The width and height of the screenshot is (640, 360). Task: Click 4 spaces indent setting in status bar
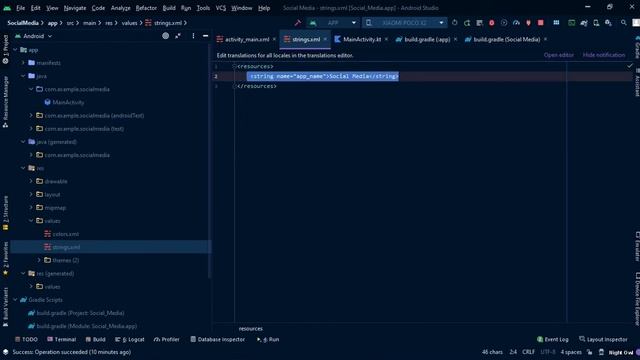click(571, 352)
